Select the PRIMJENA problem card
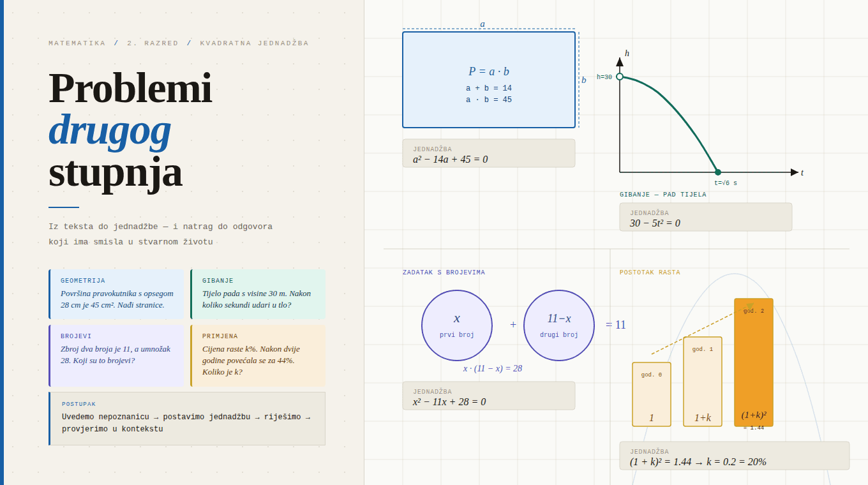 click(258, 355)
